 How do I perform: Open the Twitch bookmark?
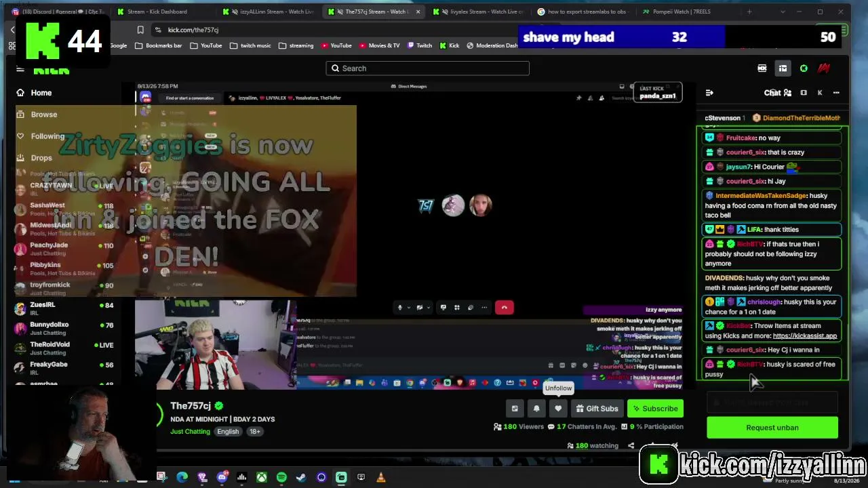[420, 45]
